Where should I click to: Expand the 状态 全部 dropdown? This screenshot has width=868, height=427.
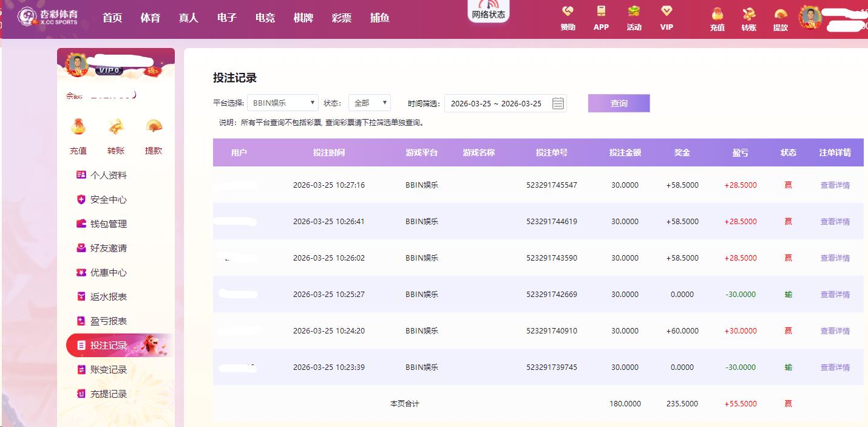tap(369, 103)
